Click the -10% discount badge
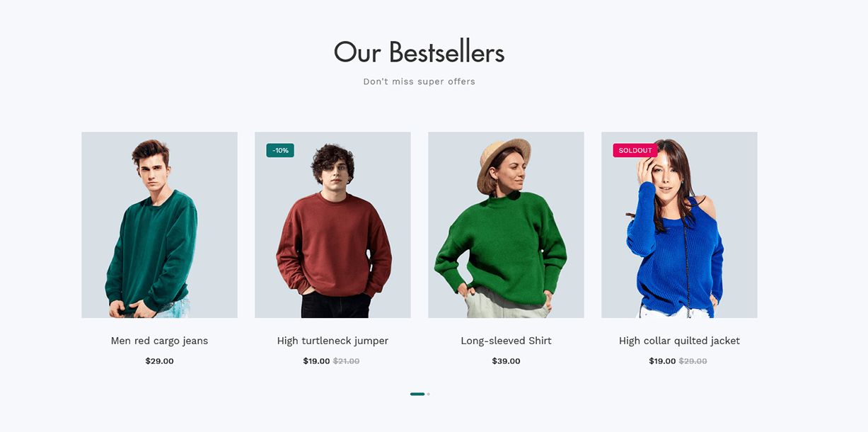The width and height of the screenshot is (868, 432). click(280, 150)
